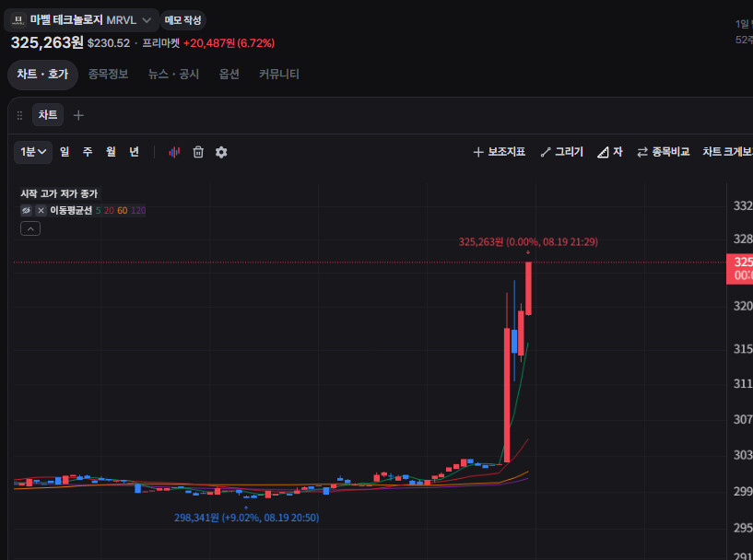Click the purple 120 moving average period

tap(138, 211)
